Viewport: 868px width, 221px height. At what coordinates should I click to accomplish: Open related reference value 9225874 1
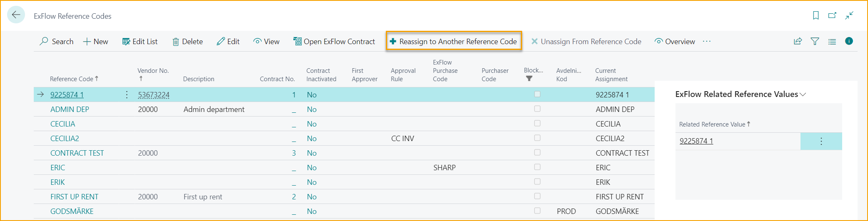pyautogui.click(x=696, y=141)
